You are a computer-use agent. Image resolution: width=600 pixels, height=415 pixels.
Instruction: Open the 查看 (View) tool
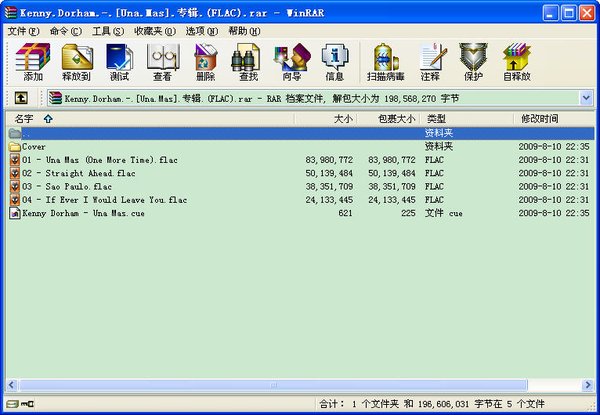(x=163, y=62)
